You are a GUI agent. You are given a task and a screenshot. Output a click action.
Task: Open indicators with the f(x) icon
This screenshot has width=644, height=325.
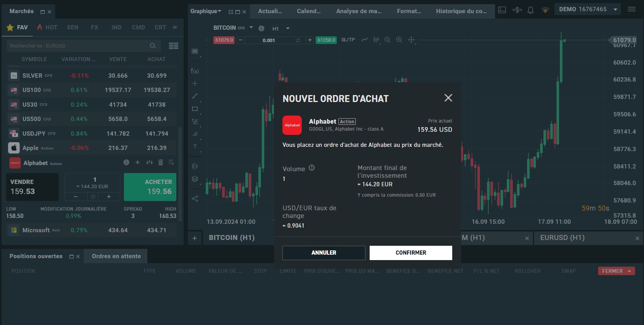[195, 71]
